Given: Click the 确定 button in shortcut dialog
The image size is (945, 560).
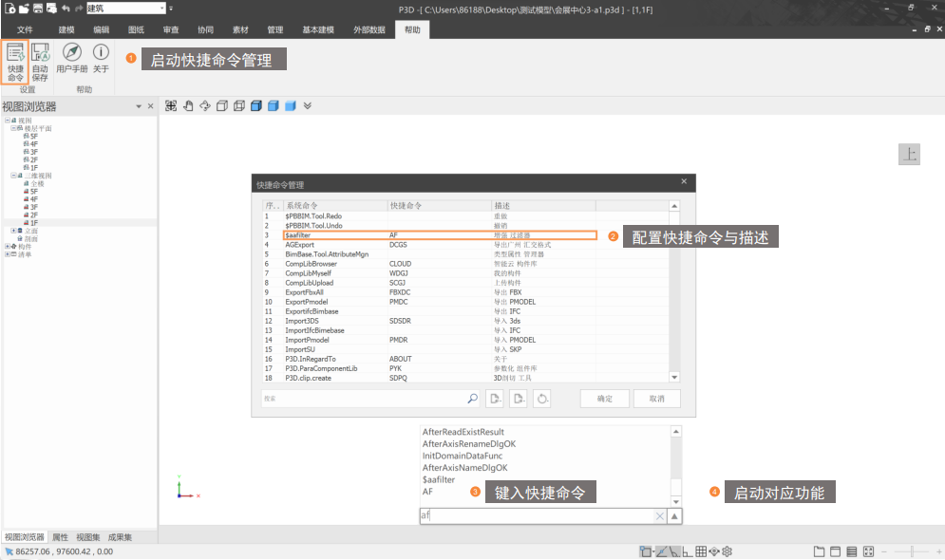Looking at the screenshot, I should click(x=604, y=399).
